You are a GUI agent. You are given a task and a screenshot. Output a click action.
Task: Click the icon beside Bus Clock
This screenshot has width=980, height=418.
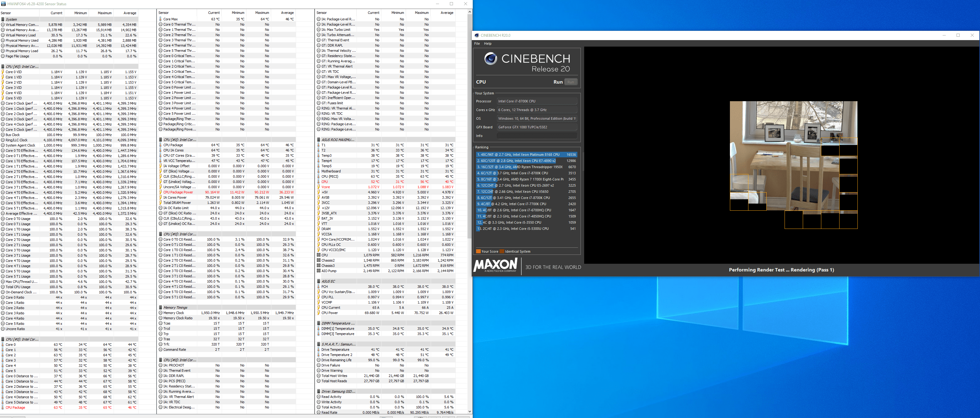[3, 135]
